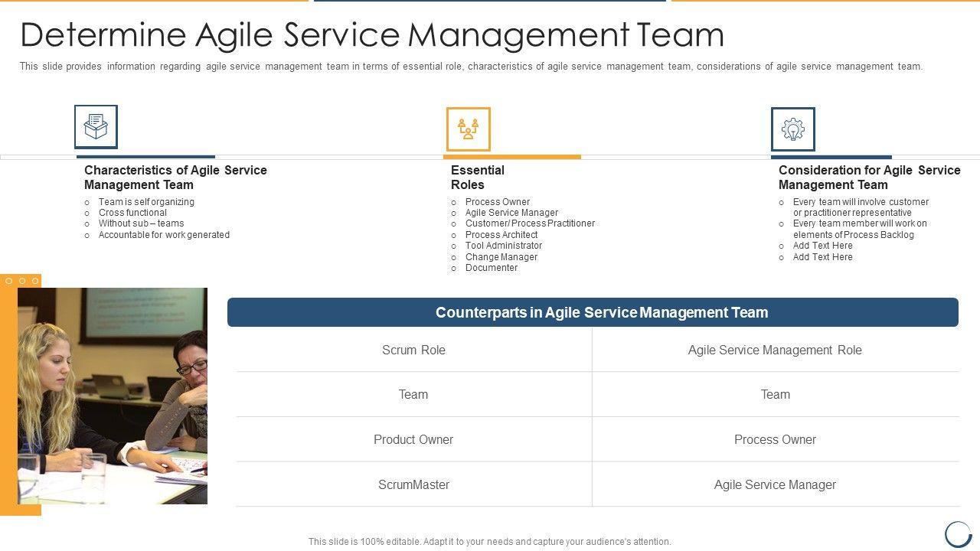The image size is (980, 551).
Task: Click the "Scrum Role" column header cell
Action: (x=413, y=350)
